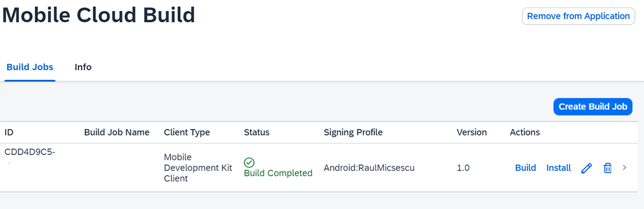Click the Status column header
This screenshot has width=644, height=209.
click(x=257, y=132)
